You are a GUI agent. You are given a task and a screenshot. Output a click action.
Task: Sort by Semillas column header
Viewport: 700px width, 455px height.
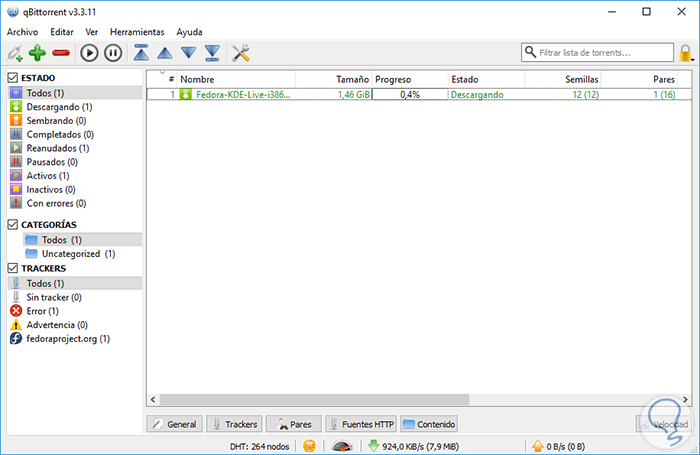pos(563,79)
